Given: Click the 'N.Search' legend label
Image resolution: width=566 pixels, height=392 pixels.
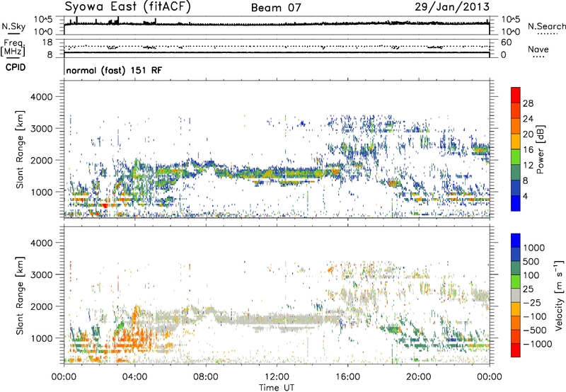Looking at the screenshot, I should 547,26.
